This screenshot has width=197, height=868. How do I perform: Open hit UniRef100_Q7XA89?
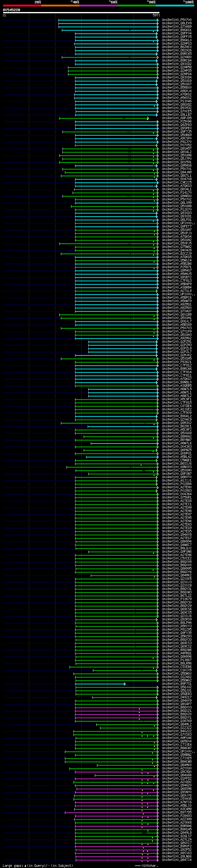coord(177,26)
